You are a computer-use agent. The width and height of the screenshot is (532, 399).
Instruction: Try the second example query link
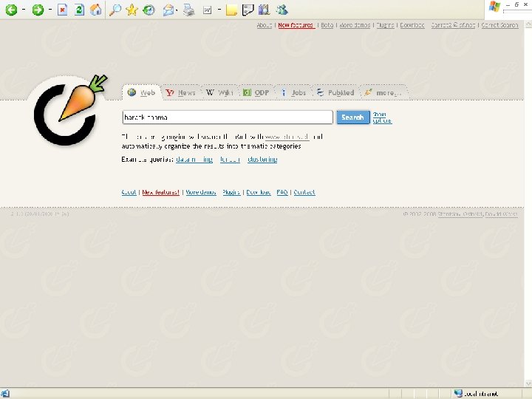click(230, 160)
